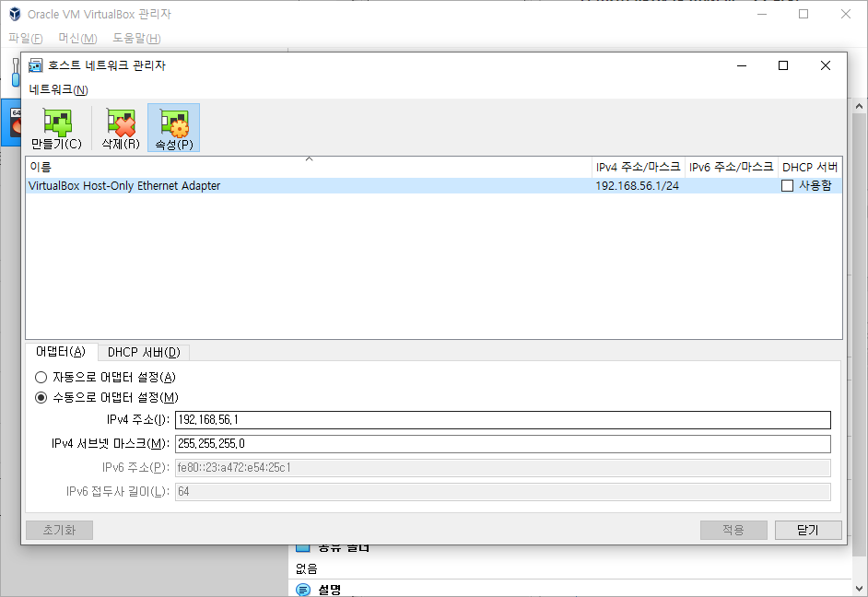The height and width of the screenshot is (597, 868).
Task: Click the Create (만들기) network adapter icon
Action: pos(57,128)
